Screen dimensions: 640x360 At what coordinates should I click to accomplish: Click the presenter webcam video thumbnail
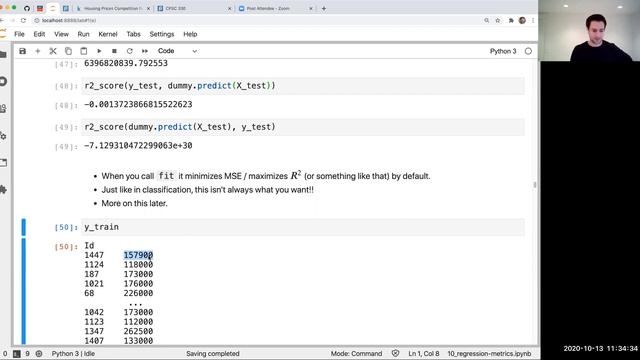tap(590, 31)
